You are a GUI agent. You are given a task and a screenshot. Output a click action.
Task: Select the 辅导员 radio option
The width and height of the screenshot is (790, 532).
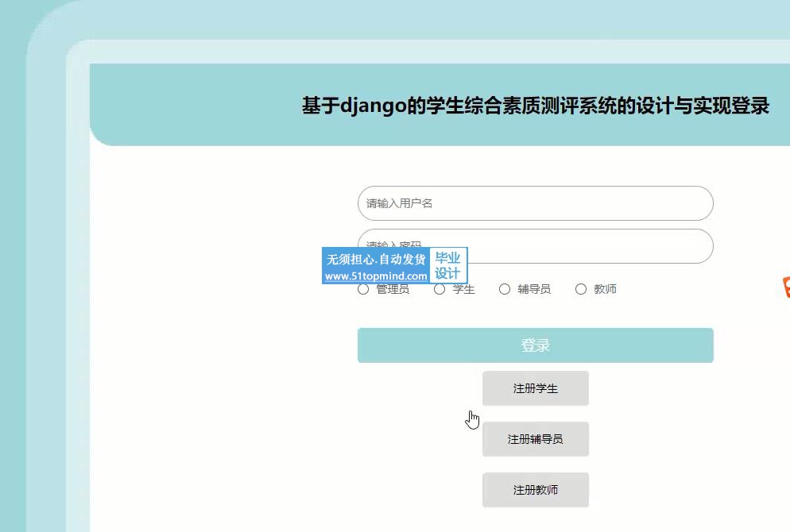point(505,289)
